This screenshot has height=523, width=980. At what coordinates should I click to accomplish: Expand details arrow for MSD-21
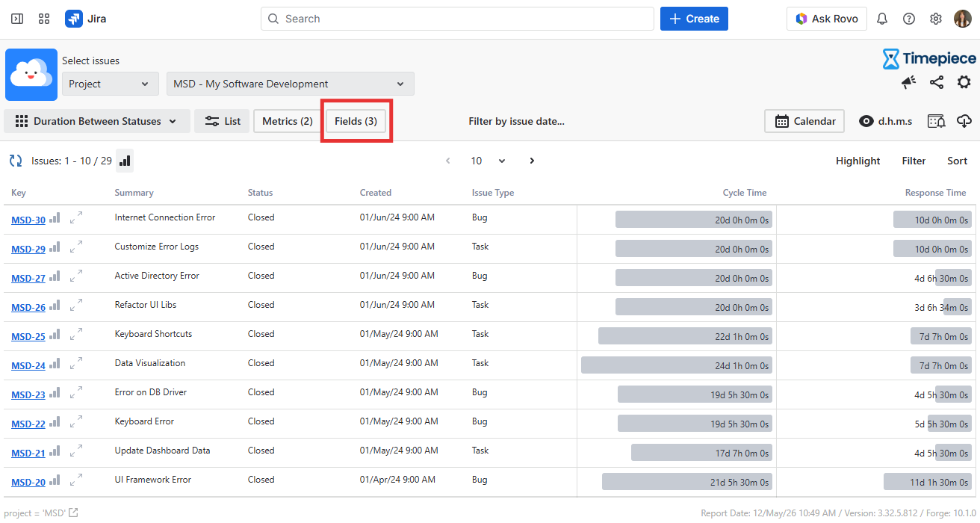(x=76, y=451)
